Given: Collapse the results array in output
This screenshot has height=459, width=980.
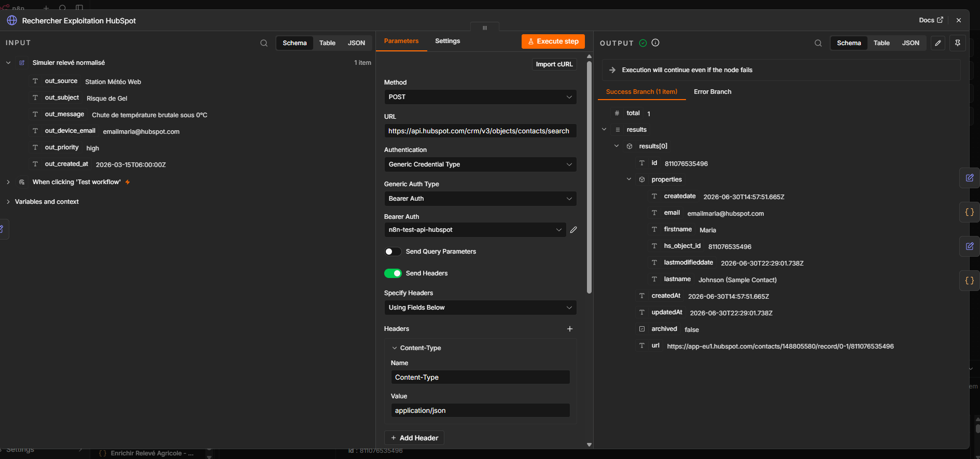Looking at the screenshot, I should click(604, 130).
